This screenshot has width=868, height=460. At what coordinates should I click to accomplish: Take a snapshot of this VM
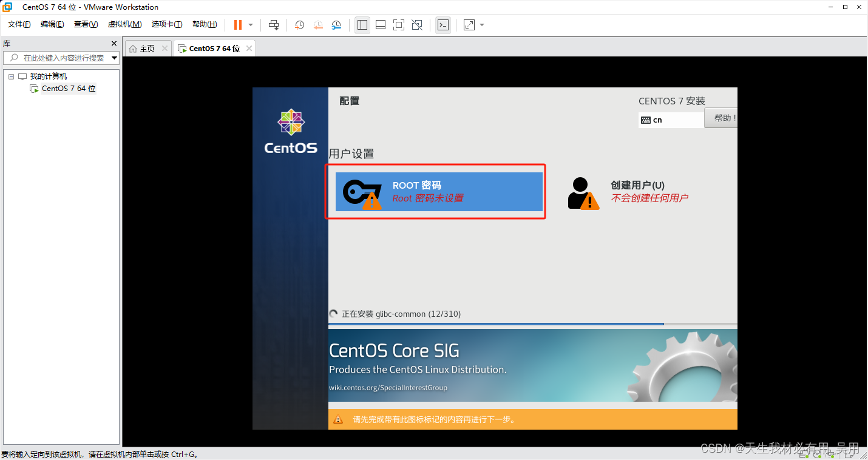tap(300, 25)
